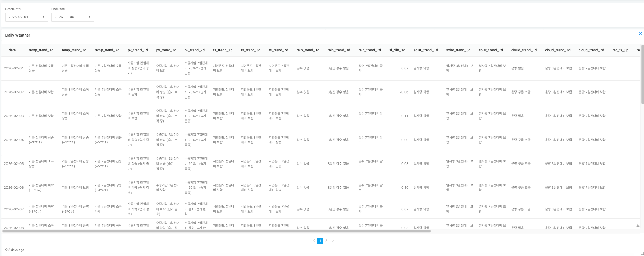644x256 pixels.
Task: Click the Daily Weather panel title
Action: [18, 35]
